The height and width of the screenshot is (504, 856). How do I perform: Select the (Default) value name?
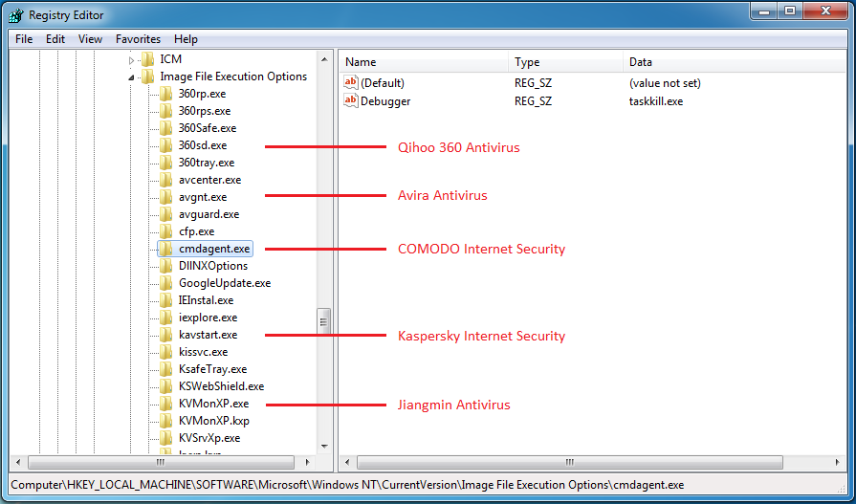click(x=383, y=83)
